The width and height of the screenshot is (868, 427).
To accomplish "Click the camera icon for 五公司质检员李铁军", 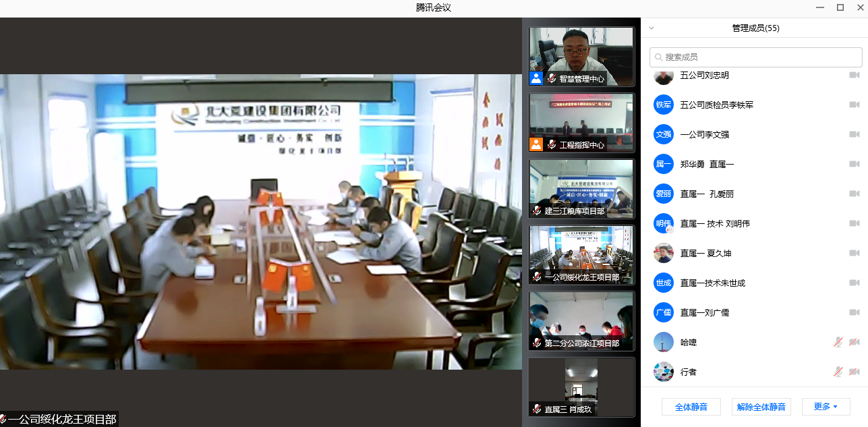I will pyautogui.click(x=854, y=105).
